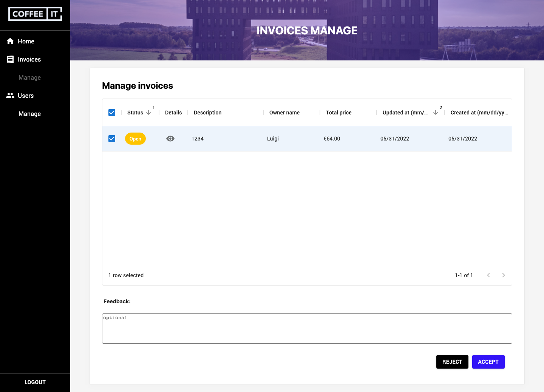Screen dimensions: 544x392
Task: Click the Users people icon in the sidebar
Action: click(x=10, y=96)
